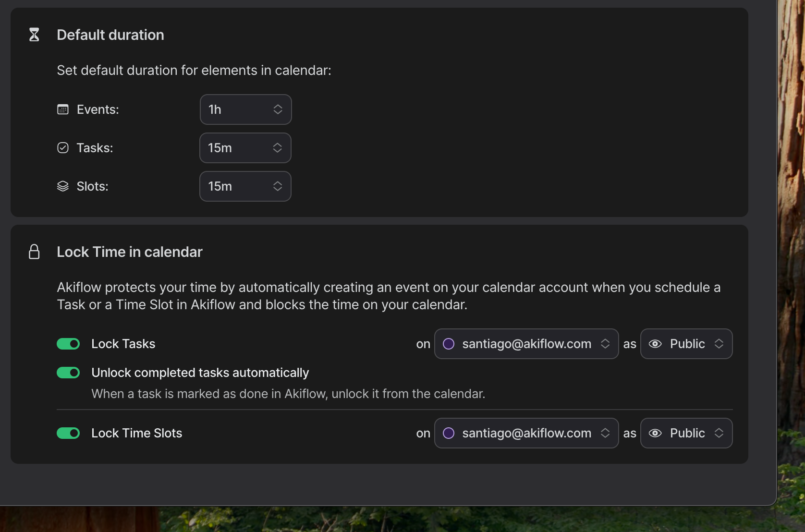Click the stacked layers icon beside Slots
The image size is (805, 532).
[x=63, y=186]
